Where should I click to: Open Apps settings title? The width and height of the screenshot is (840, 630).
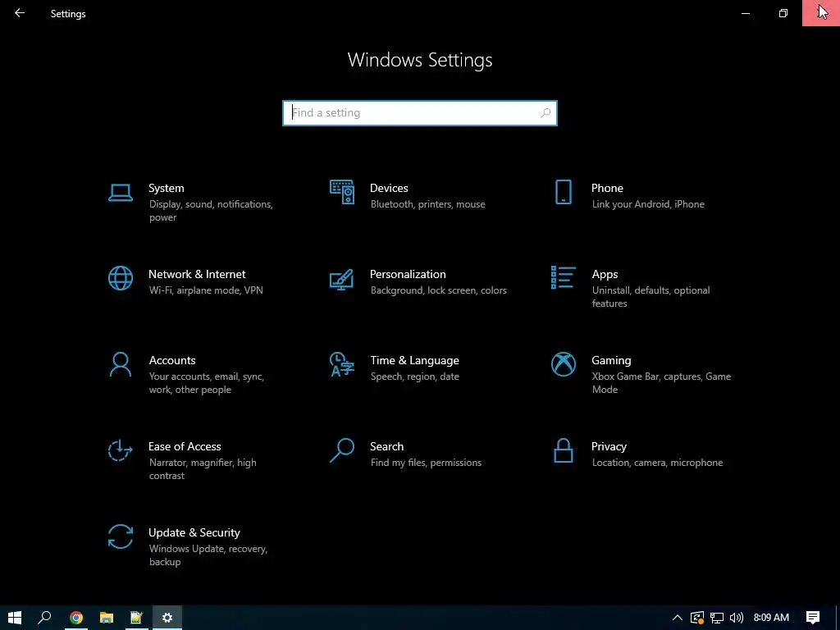tap(605, 274)
